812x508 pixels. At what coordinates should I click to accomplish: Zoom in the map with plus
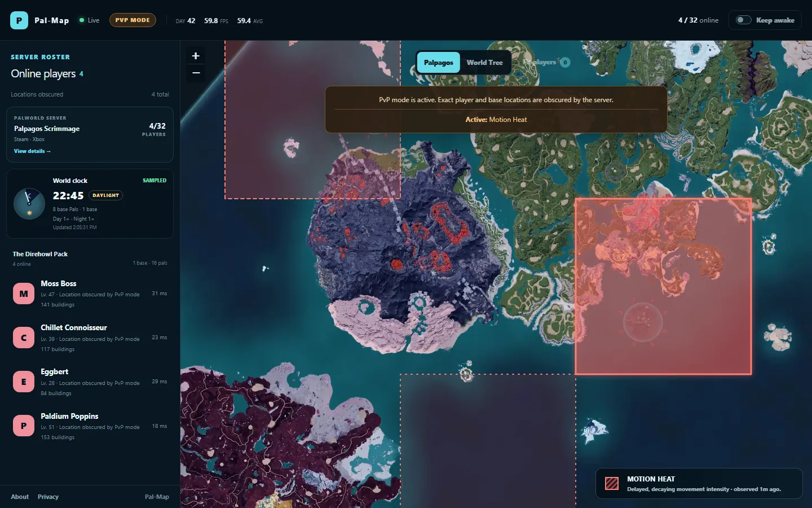coord(196,56)
